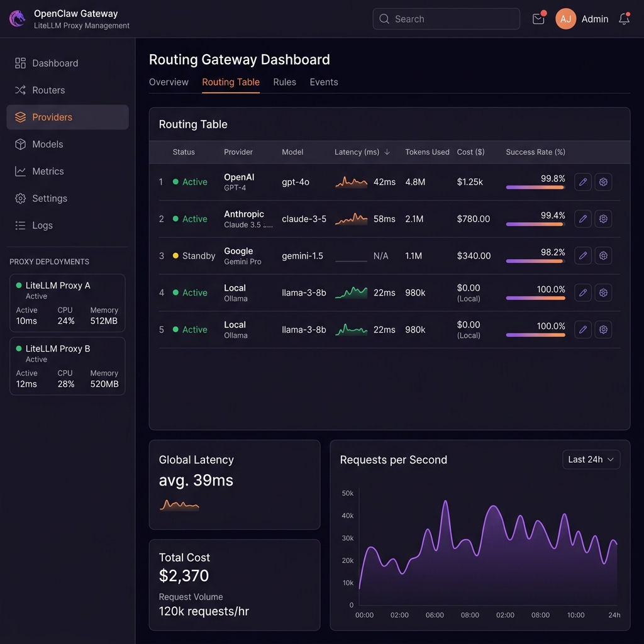644x644 pixels.
Task: Go to Metrics in sidebar
Action: (48, 171)
